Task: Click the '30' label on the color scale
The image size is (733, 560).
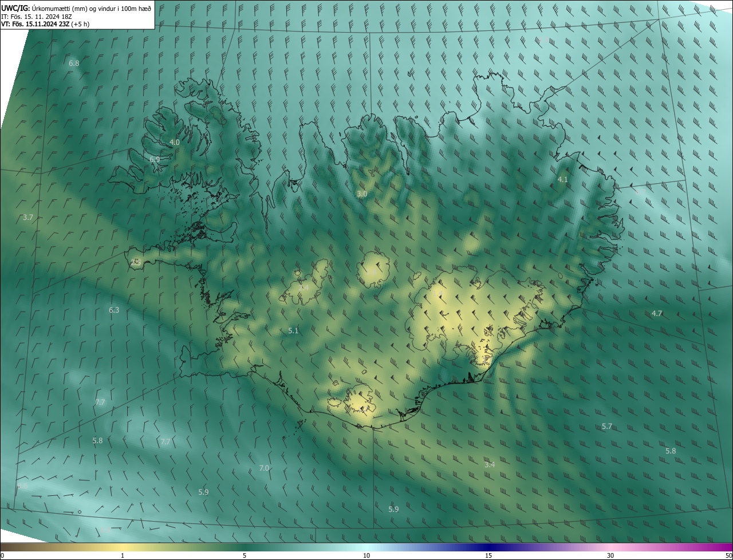Action: [610, 555]
